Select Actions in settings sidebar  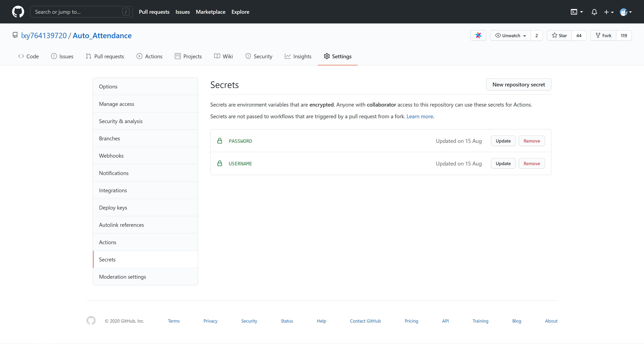[146, 242]
